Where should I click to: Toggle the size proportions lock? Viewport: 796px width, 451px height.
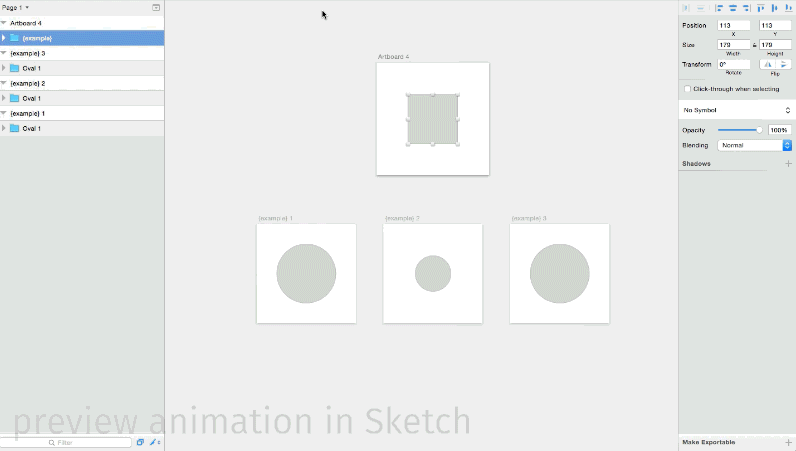tap(754, 45)
